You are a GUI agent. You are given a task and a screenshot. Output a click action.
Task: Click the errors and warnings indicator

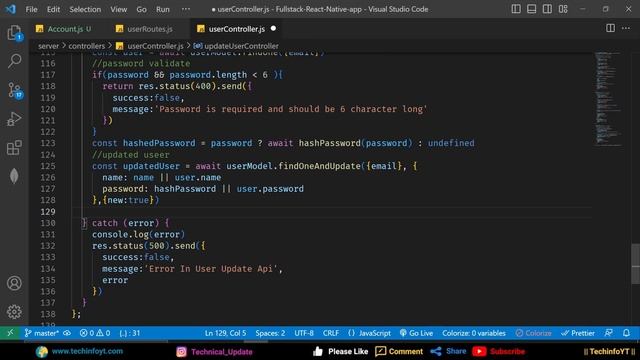point(95,333)
